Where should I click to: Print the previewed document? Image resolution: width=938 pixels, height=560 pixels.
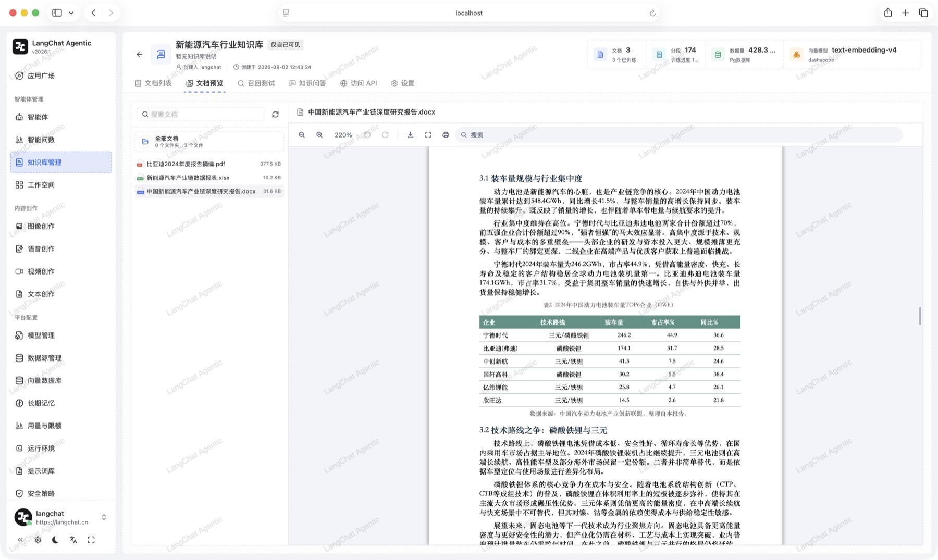pyautogui.click(x=446, y=135)
